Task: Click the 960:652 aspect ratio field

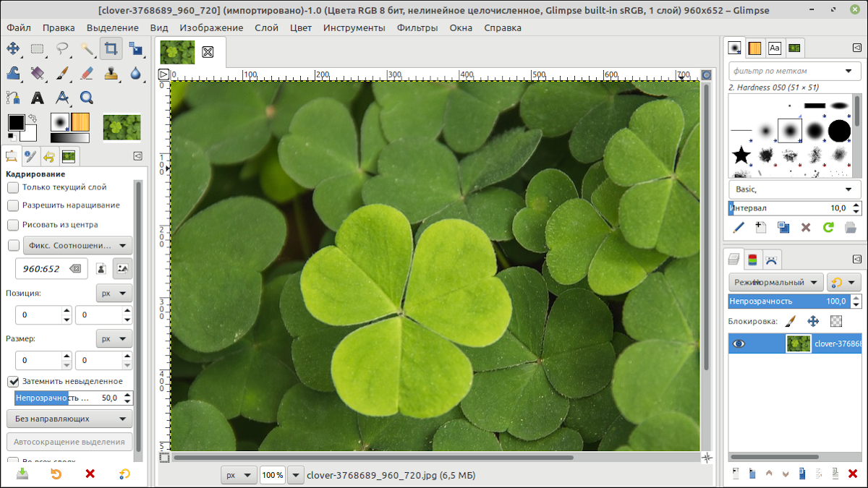Action: pyautogui.click(x=42, y=268)
